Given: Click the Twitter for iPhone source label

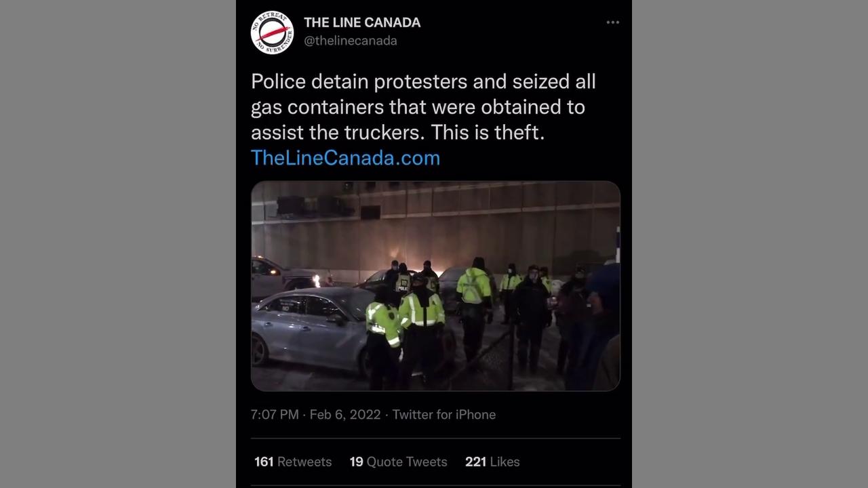Looking at the screenshot, I should pos(444,414).
